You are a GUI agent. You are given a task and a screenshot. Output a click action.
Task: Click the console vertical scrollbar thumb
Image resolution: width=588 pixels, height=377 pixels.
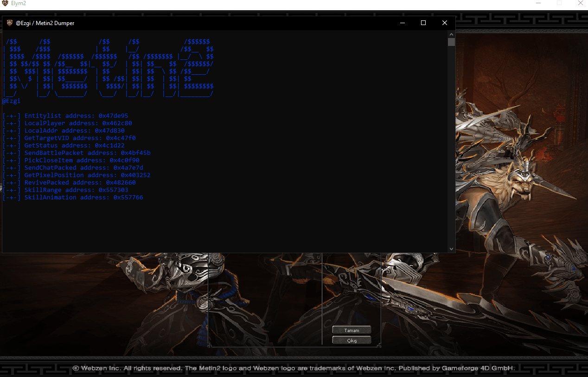pyautogui.click(x=452, y=42)
